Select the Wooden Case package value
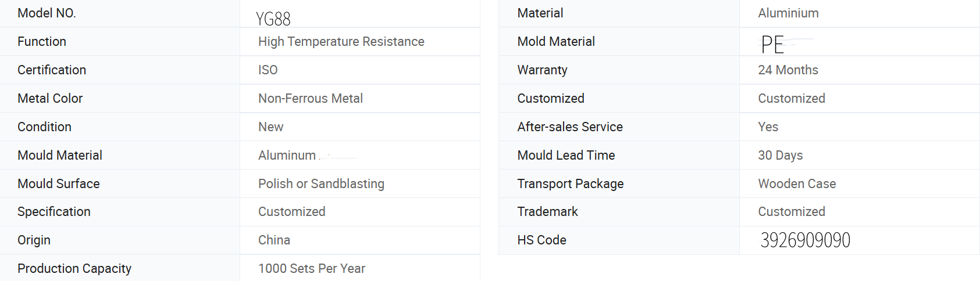This screenshot has height=281, width=980. (797, 184)
